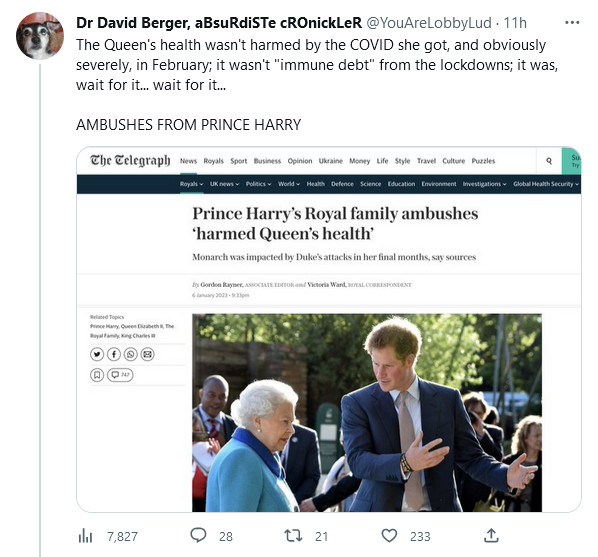Share article via email envelope icon

(x=147, y=354)
